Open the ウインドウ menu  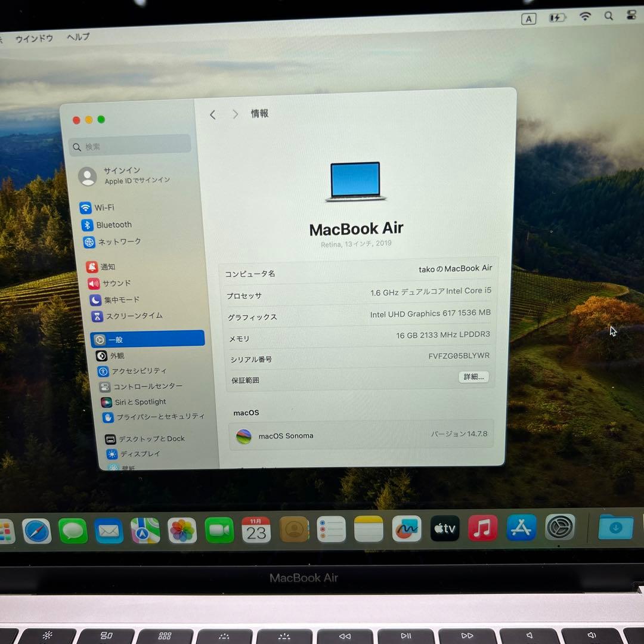pyautogui.click(x=34, y=37)
